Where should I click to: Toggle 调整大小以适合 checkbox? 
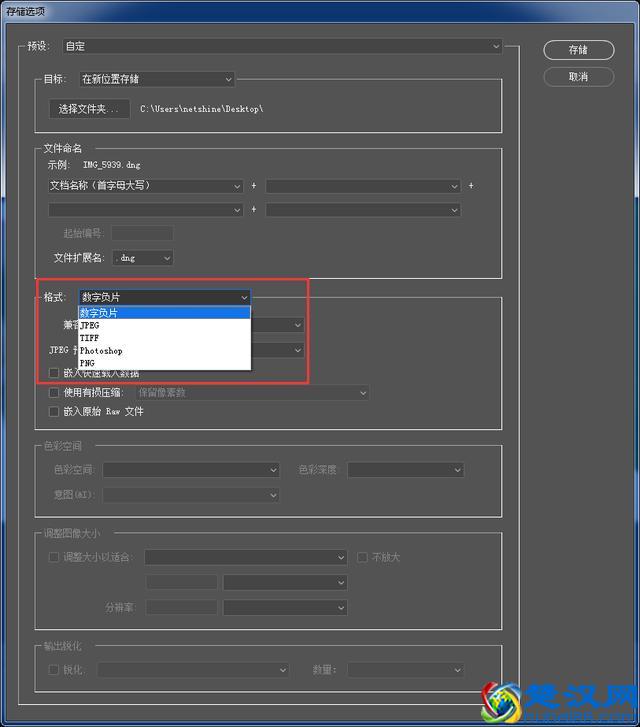point(54,557)
